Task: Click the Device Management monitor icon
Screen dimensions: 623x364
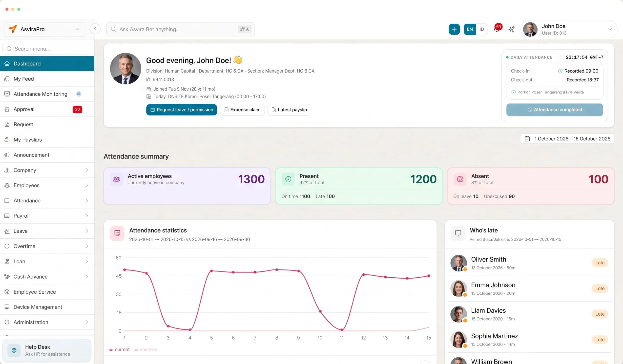Action: coord(7,307)
